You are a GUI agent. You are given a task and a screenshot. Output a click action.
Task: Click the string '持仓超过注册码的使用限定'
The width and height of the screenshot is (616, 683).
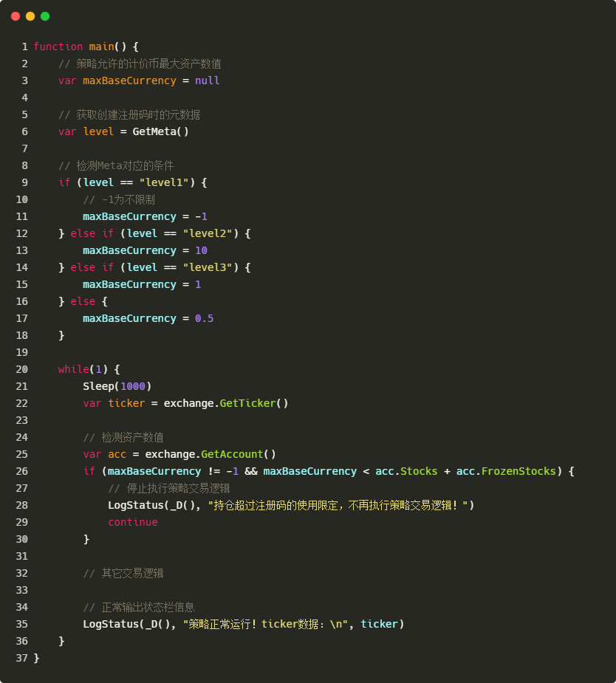click(276, 505)
